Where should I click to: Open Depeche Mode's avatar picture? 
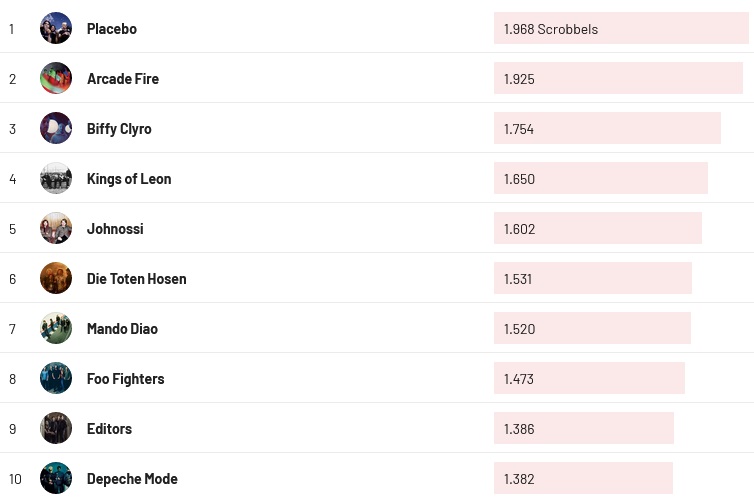pyautogui.click(x=56, y=478)
